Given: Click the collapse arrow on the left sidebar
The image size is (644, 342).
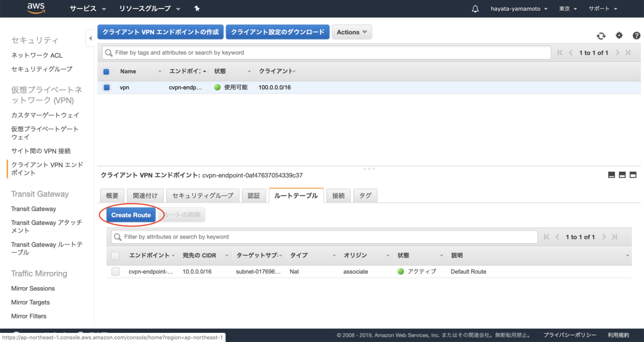Looking at the screenshot, I should pyautogui.click(x=90, y=38).
